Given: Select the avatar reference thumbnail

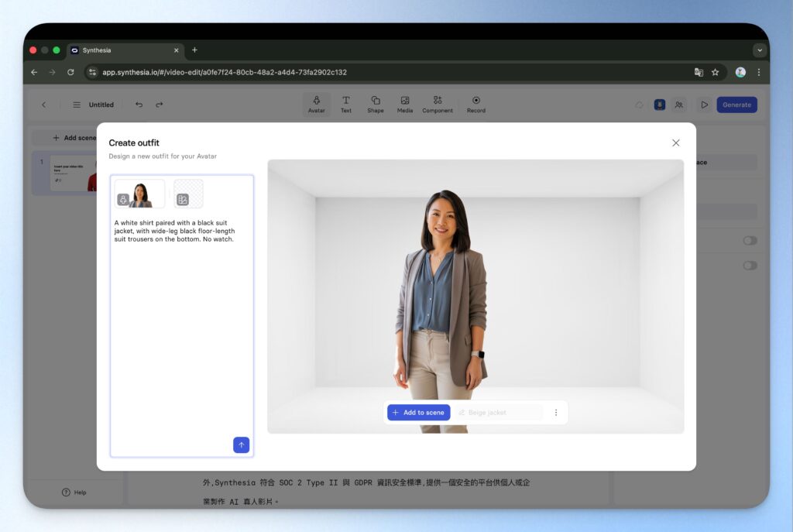Looking at the screenshot, I should [140, 194].
